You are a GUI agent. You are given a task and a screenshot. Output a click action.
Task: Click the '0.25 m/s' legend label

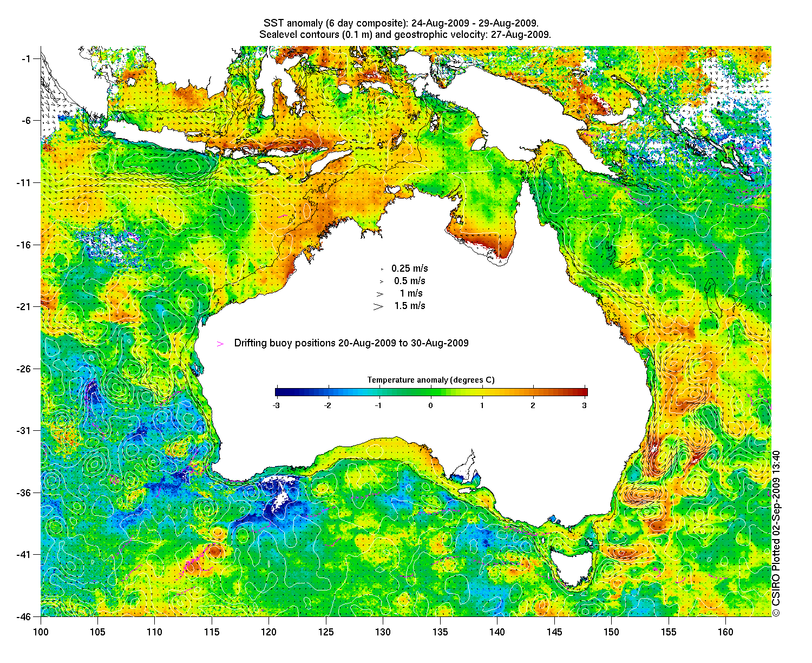click(x=410, y=268)
